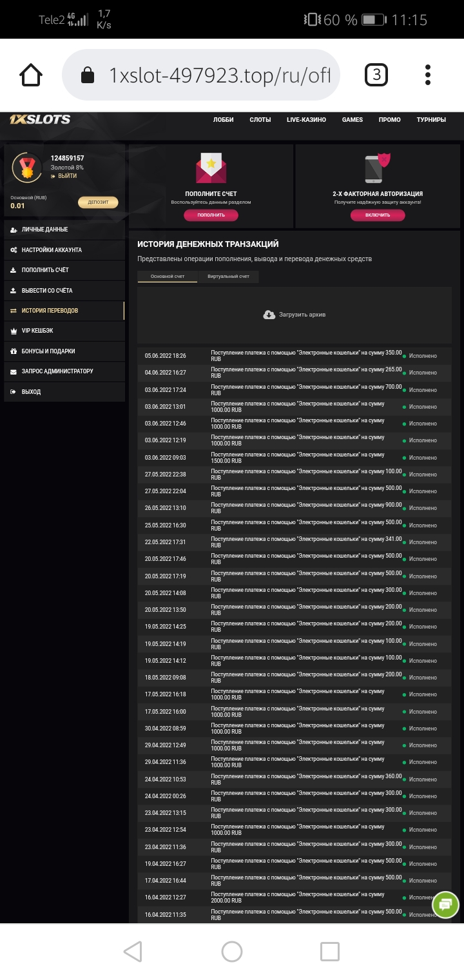
Task: Select the 03.06.2022 09:03 transaction date
Action: click(x=166, y=458)
